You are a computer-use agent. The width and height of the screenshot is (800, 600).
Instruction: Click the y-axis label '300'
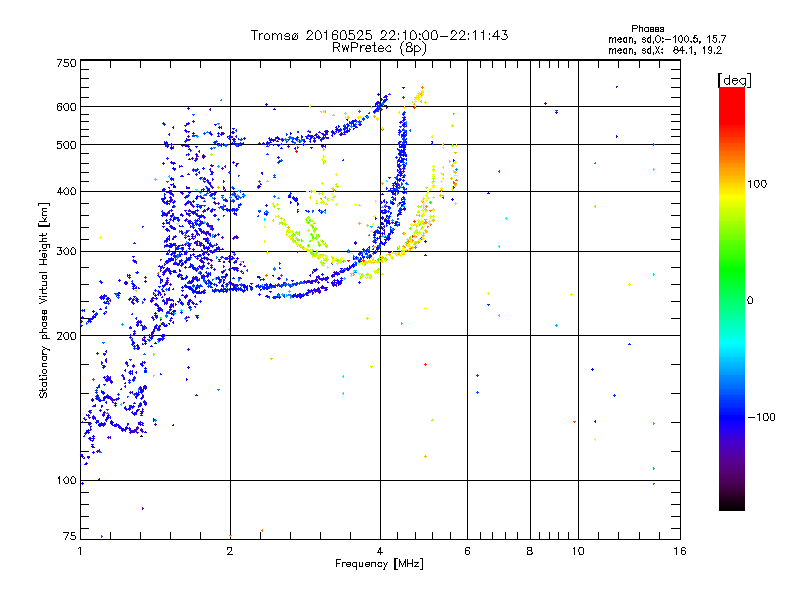tap(66, 252)
